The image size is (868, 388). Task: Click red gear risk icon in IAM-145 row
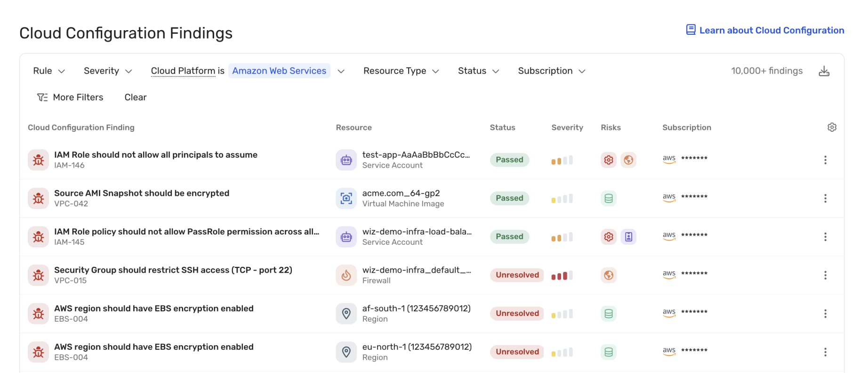coord(609,237)
